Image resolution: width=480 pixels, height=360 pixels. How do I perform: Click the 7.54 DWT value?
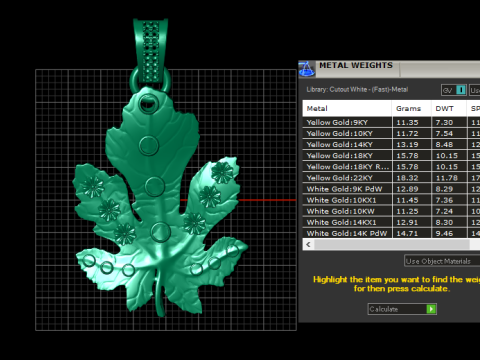[x=444, y=134]
